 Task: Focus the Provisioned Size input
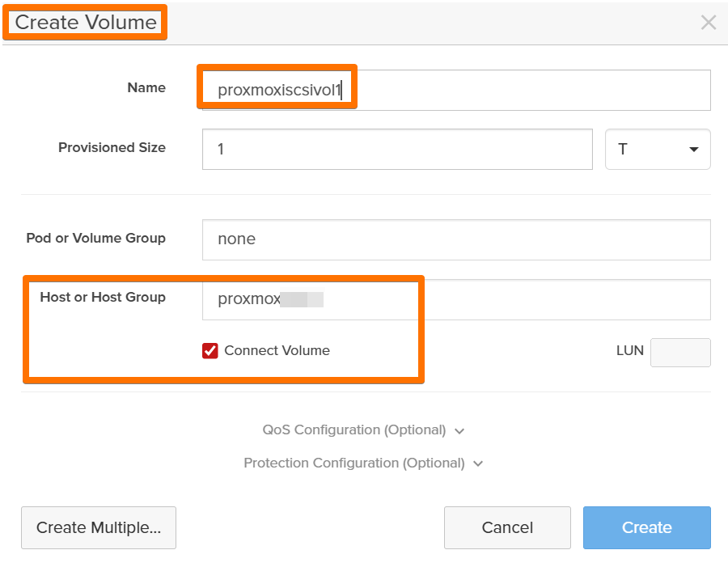pyautogui.click(x=396, y=150)
